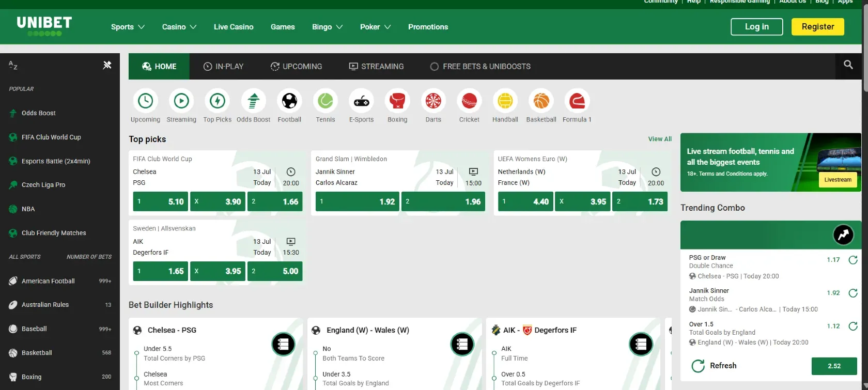Viewport: 868px width, 390px height.
Task: Switch to the IN-PLAY tab
Action: tap(223, 66)
